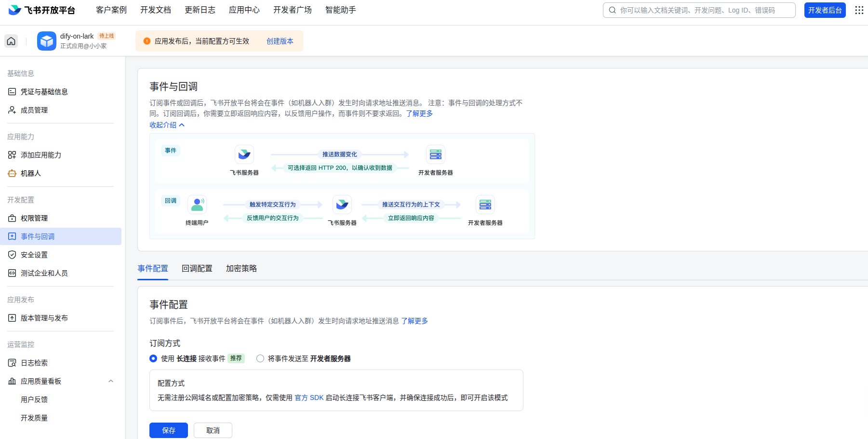Select 将事件发送至开发者服务器 option
868x439 pixels.
(260, 358)
